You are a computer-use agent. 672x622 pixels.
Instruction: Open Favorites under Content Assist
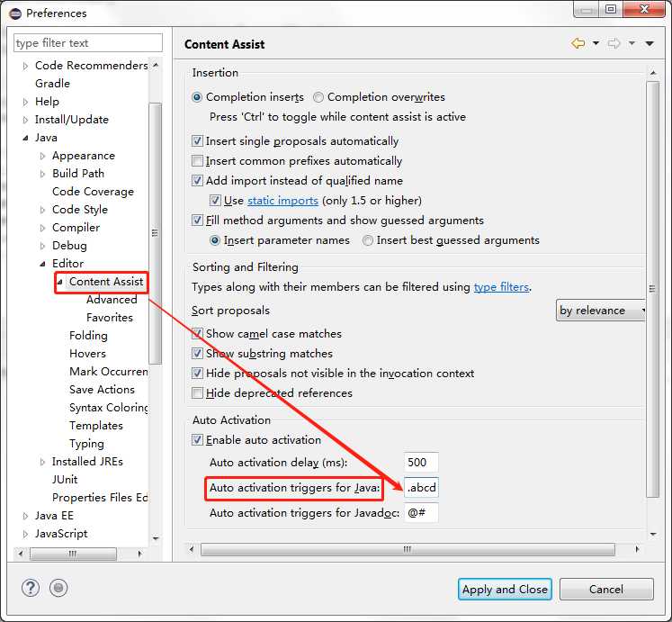tap(110, 318)
